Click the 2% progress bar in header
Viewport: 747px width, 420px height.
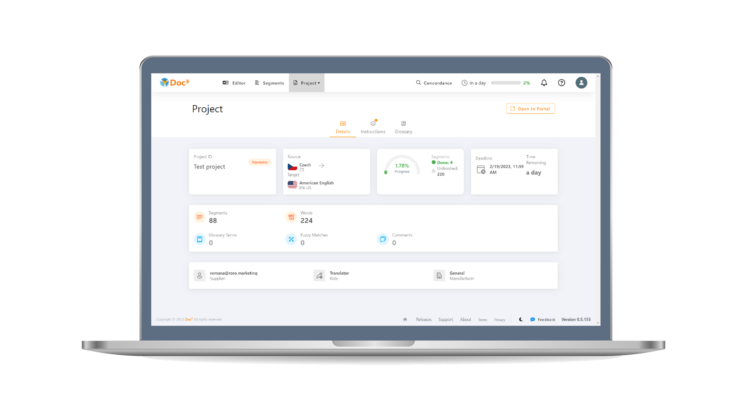tap(506, 83)
